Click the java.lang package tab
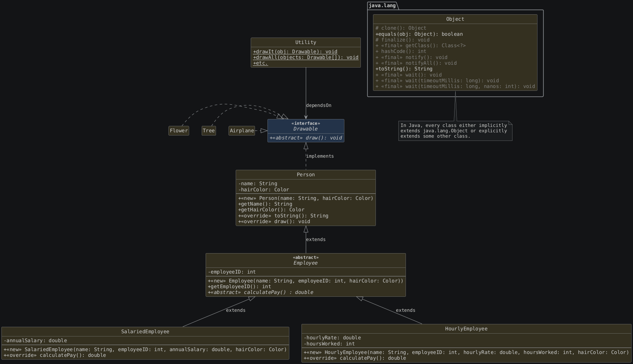 [382, 6]
